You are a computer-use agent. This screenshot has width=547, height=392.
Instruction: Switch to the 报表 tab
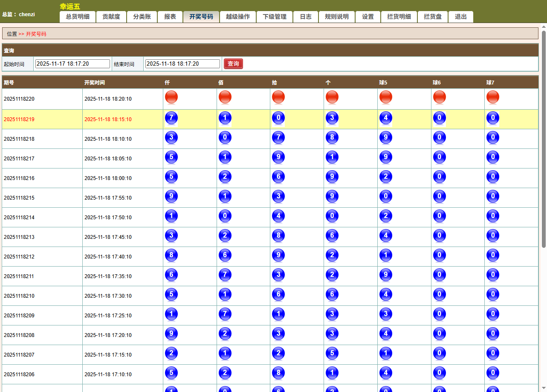[170, 17]
